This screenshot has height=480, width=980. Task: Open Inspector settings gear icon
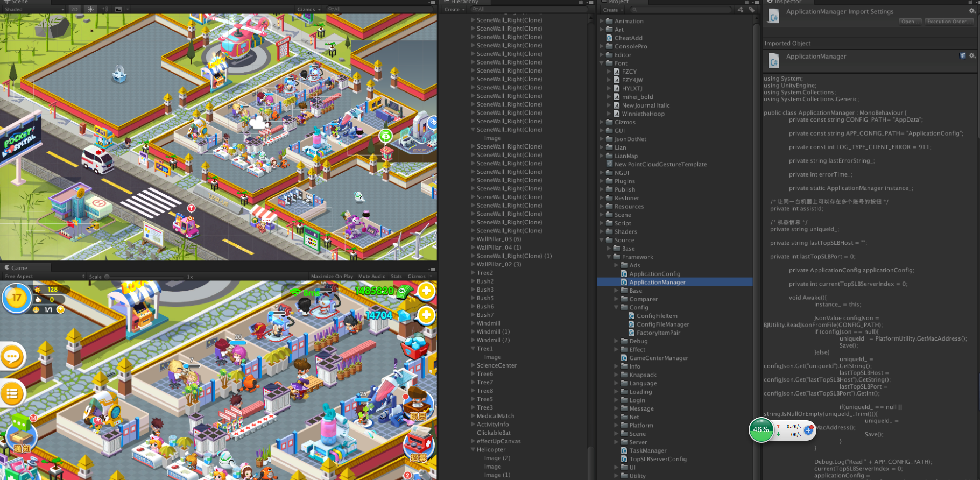(x=972, y=11)
